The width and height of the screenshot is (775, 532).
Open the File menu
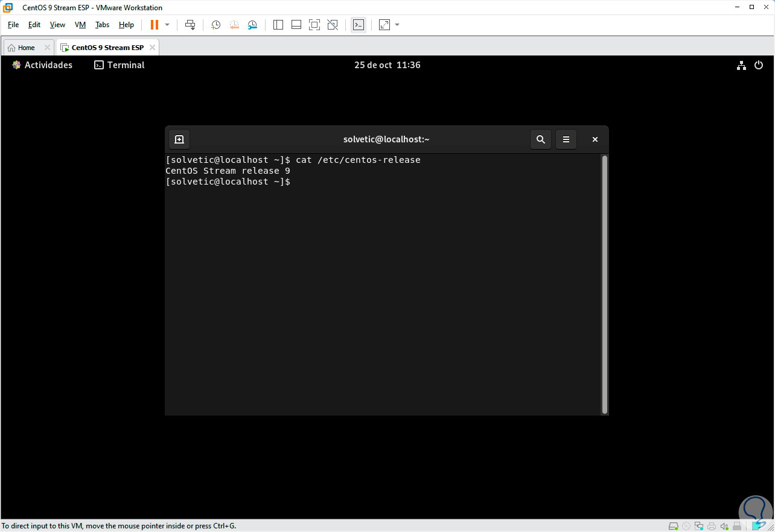13,25
